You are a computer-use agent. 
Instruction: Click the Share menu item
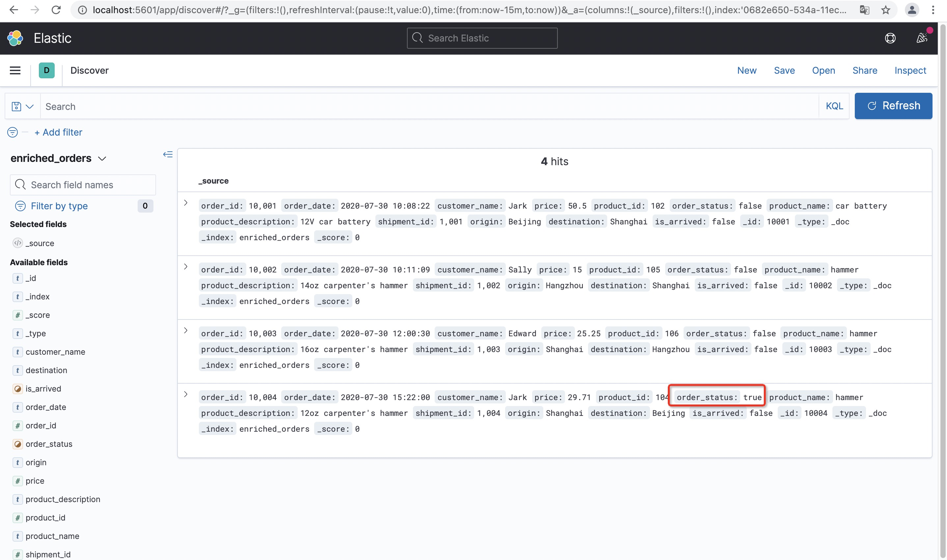865,70
